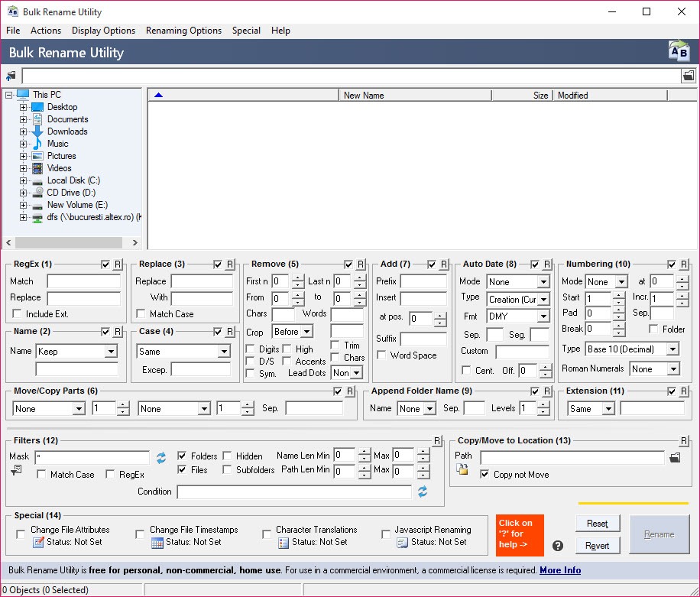Uncheck the Folders filter checkbox
700x597 pixels.
(182, 456)
